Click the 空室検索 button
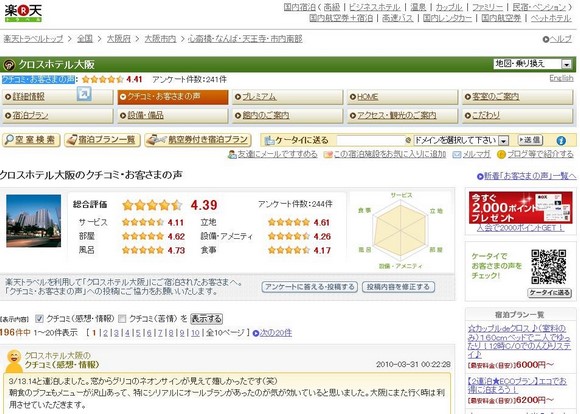580x414 pixels. point(31,140)
